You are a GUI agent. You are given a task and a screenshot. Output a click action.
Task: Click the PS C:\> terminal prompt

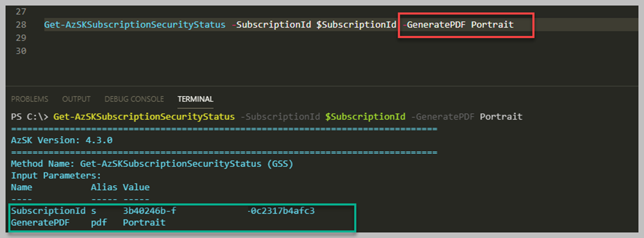click(30, 117)
